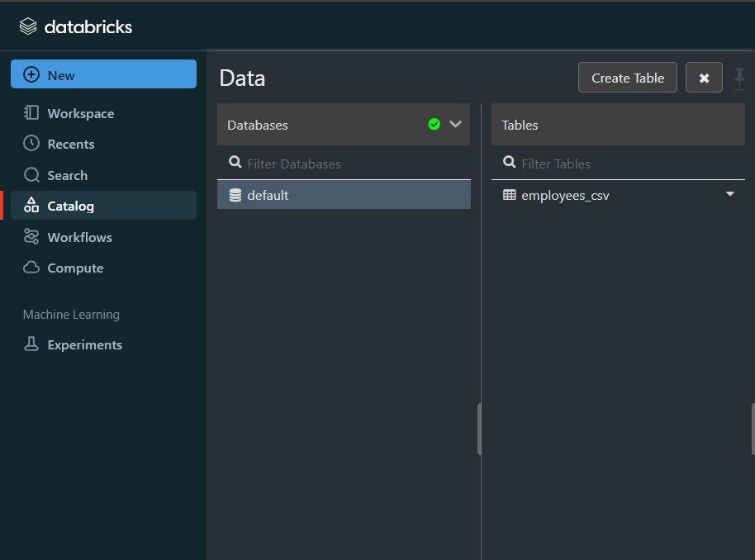Click the Databricks logo icon
The image size is (755, 560).
click(28, 26)
